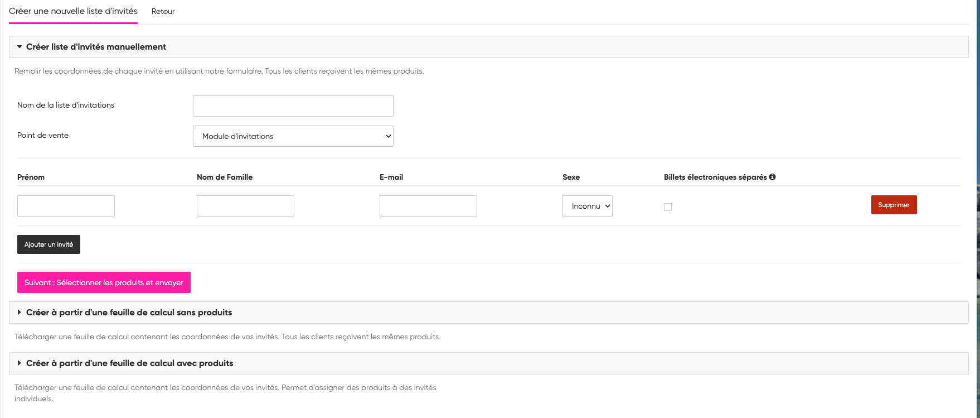The height and width of the screenshot is (418, 980).
Task: Go back via the Retour tab
Action: (x=163, y=11)
